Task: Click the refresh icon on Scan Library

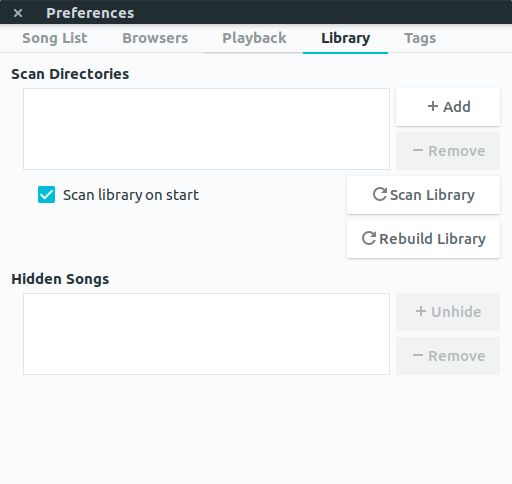Action: pyautogui.click(x=380, y=194)
